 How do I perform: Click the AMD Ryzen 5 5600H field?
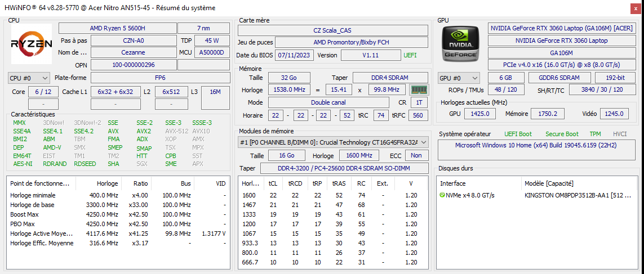(x=117, y=28)
